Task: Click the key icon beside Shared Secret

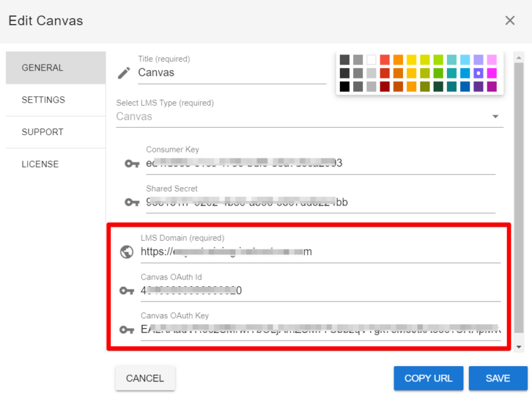Action: 132,202
